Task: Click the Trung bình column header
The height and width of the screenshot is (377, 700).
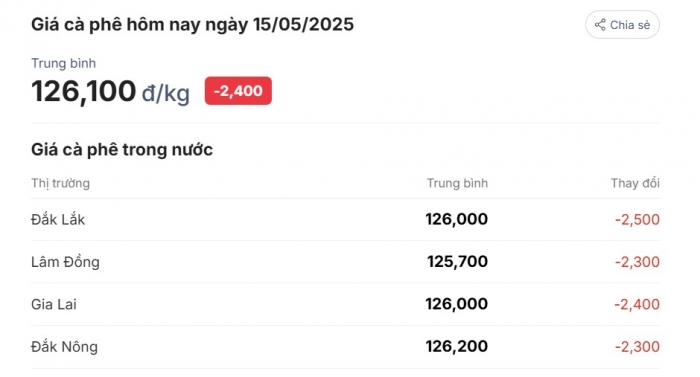Action: click(457, 183)
